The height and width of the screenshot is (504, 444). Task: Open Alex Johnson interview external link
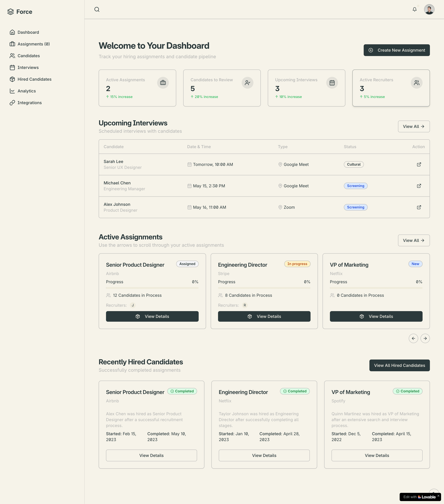point(419,207)
